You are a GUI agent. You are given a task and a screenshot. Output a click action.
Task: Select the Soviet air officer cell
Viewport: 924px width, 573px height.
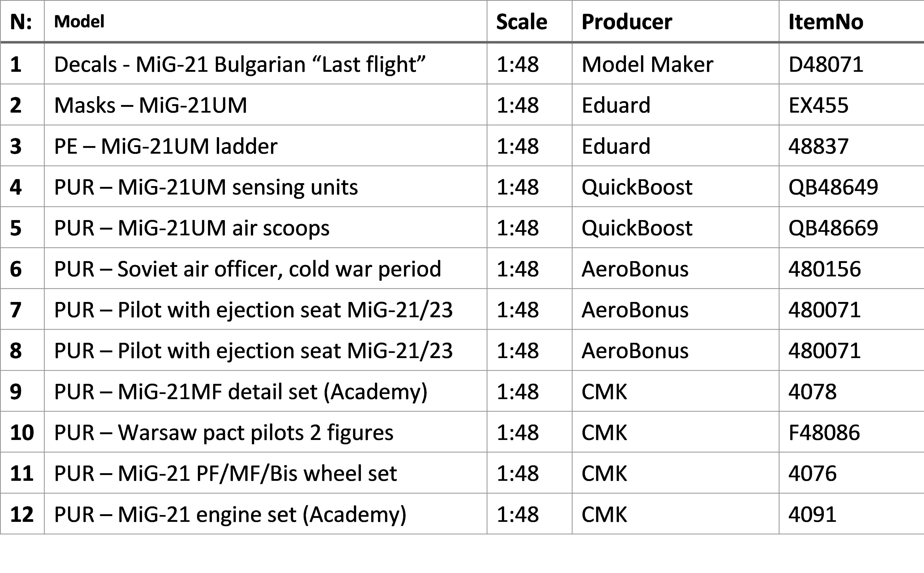pyautogui.click(x=265, y=268)
